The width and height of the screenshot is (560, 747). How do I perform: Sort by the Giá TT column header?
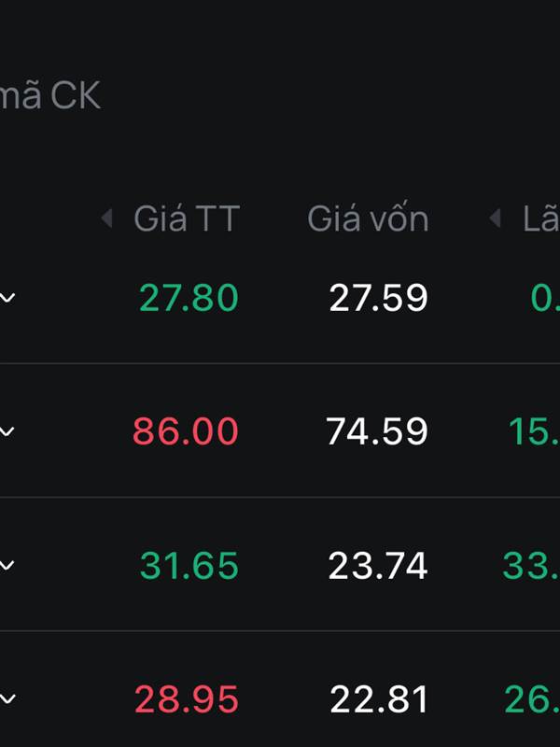tap(187, 218)
